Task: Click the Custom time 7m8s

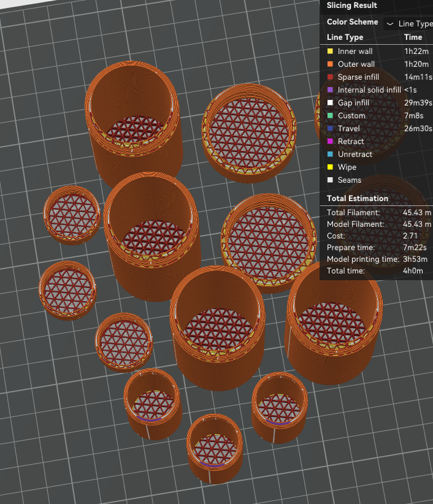Action: click(414, 115)
